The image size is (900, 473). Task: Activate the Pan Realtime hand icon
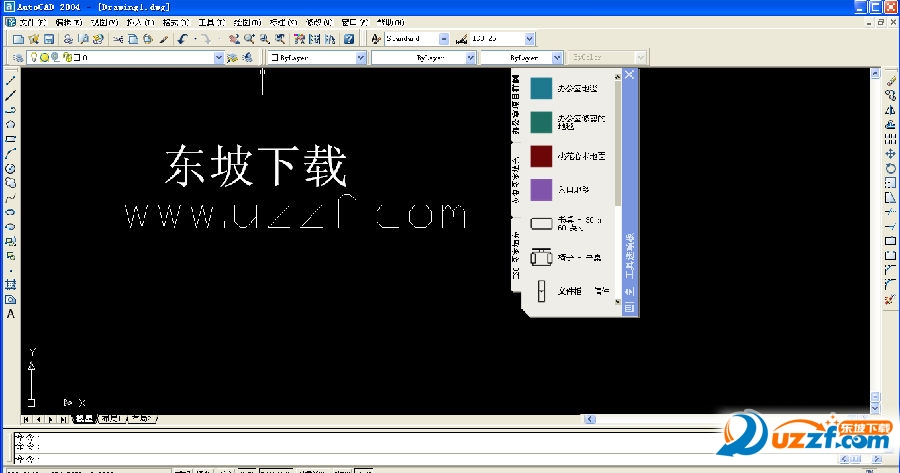click(234, 39)
